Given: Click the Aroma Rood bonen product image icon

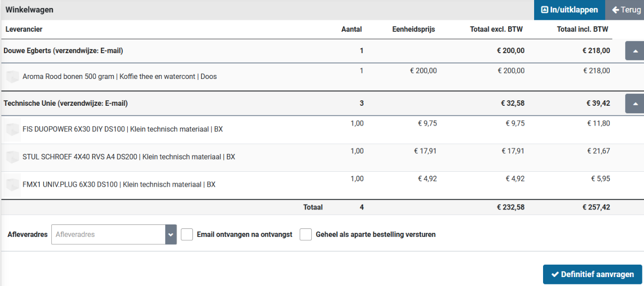Looking at the screenshot, I should 12,77.
